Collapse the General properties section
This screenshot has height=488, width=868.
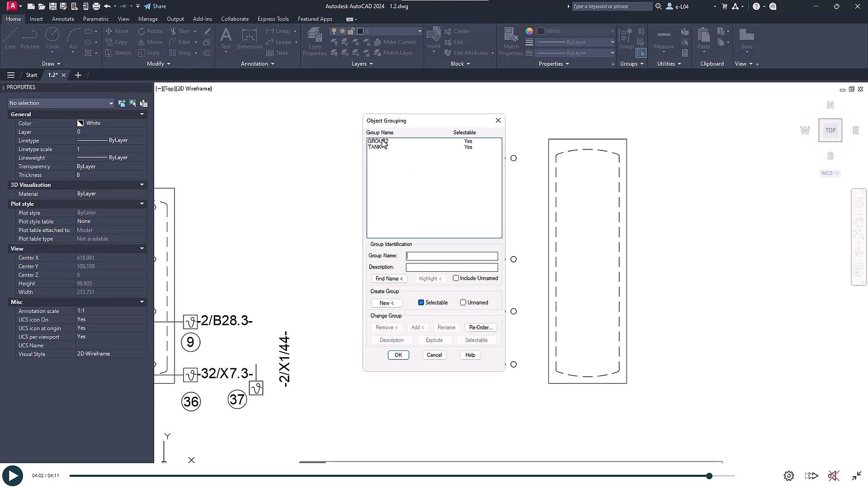pos(142,114)
